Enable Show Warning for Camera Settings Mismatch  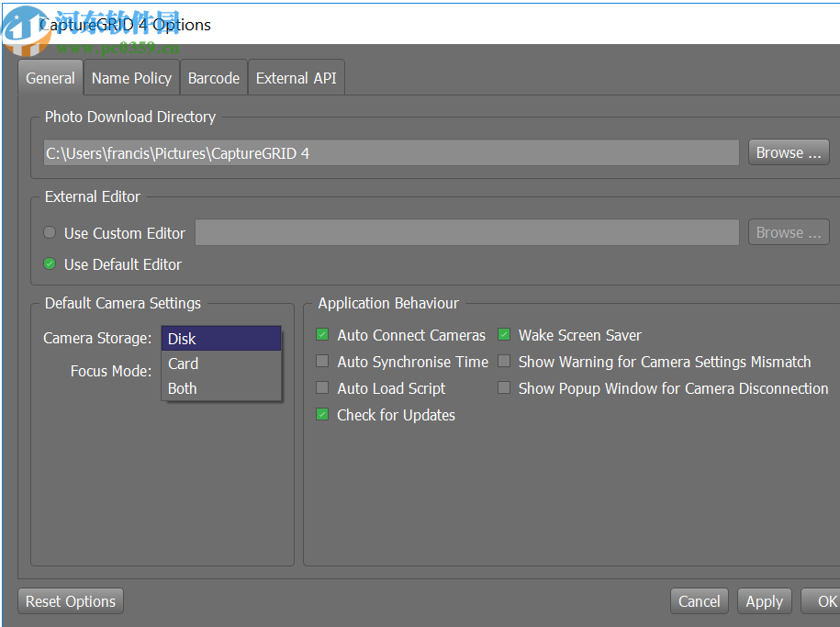pos(504,362)
